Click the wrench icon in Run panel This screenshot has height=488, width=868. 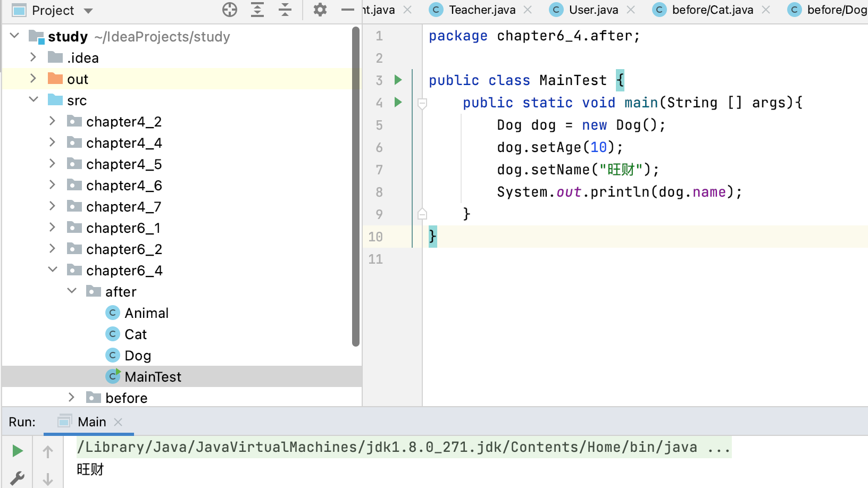tap(18, 478)
